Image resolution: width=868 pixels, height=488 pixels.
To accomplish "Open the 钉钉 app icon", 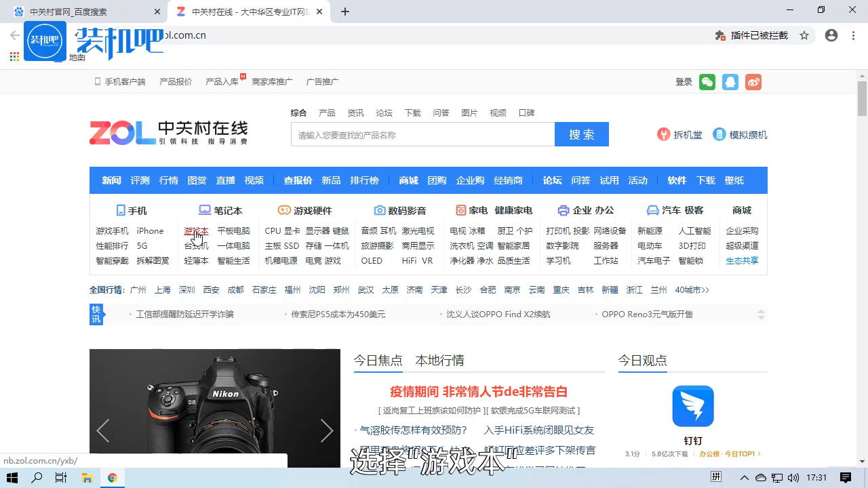I will [x=692, y=405].
